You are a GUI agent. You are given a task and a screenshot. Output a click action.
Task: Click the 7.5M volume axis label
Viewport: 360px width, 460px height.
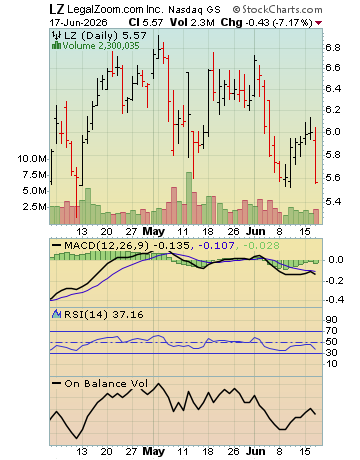(x=35, y=175)
